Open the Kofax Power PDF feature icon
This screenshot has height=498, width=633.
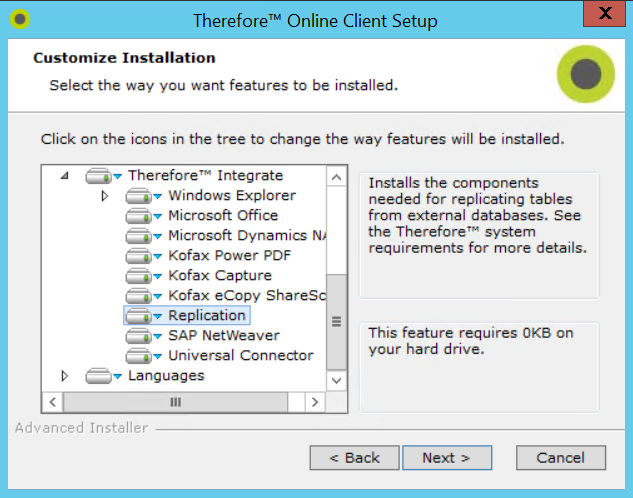click(x=142, y=256)
